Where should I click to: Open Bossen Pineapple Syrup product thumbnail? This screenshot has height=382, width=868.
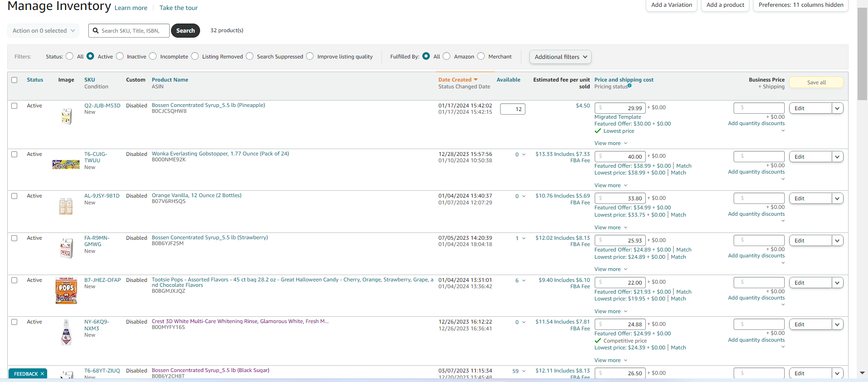point(66,116)
